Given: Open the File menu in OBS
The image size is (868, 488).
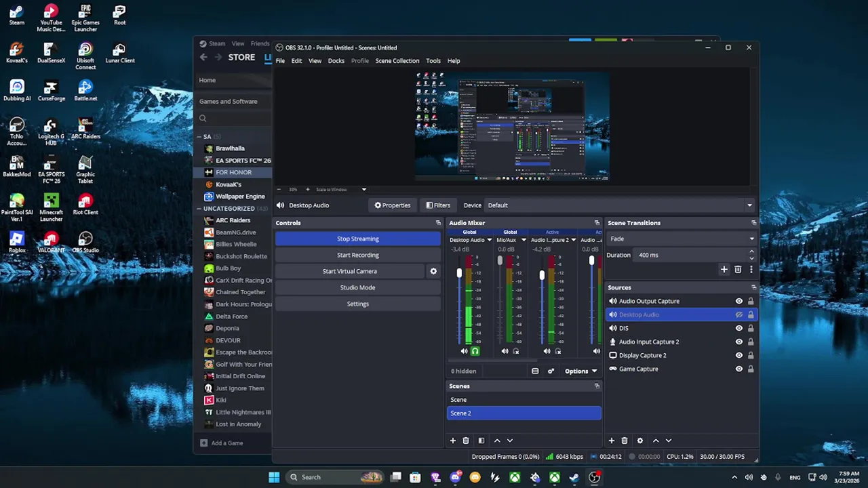Looking at the screenshot, I should (280, 61).
